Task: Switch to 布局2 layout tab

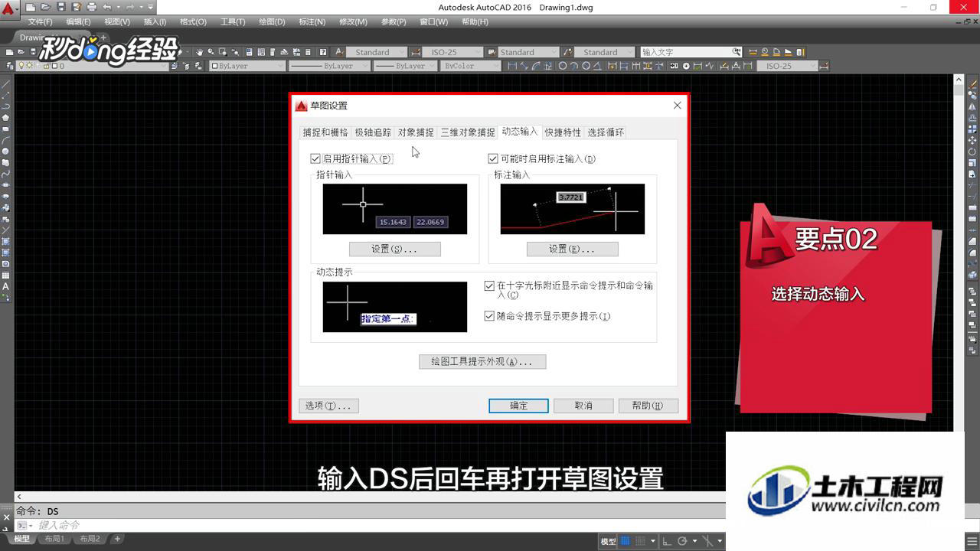Action: [x=90, y=539]
